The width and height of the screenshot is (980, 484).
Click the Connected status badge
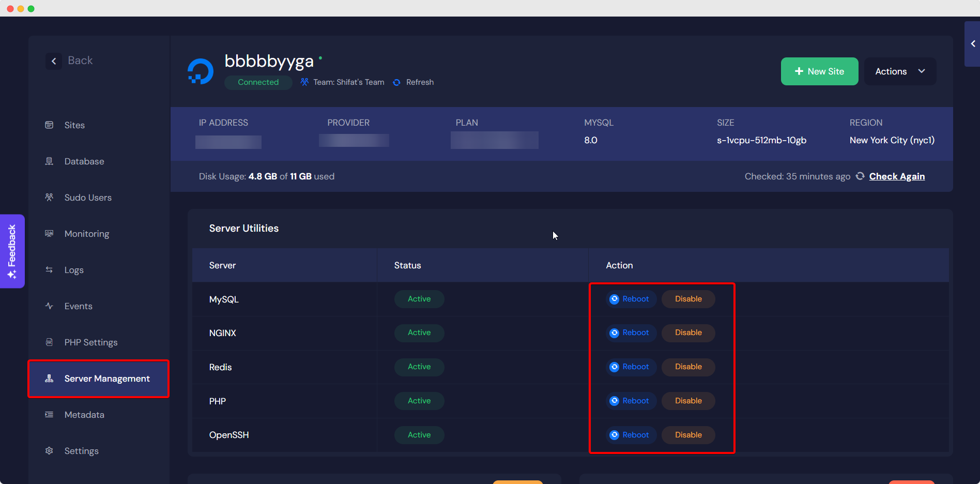coord(258,82)
